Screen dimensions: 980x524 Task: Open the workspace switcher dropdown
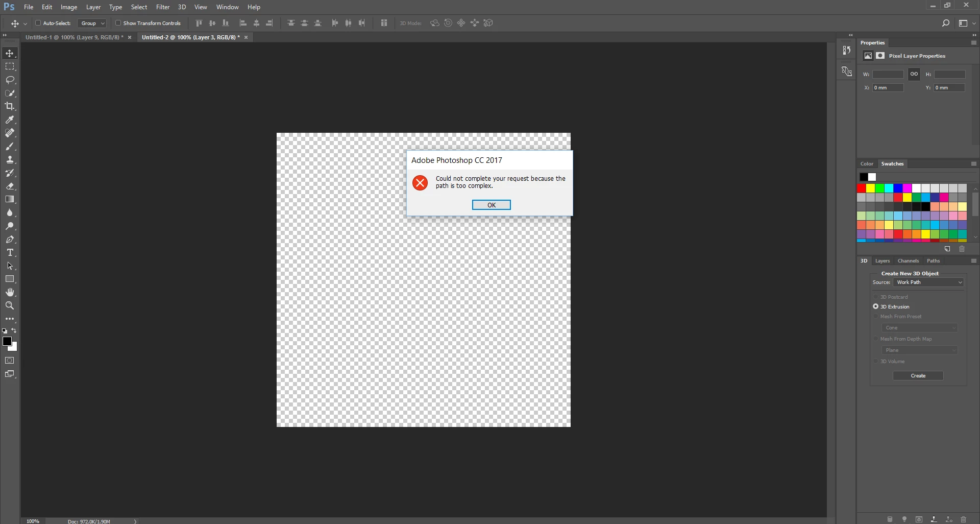point(967,23)
